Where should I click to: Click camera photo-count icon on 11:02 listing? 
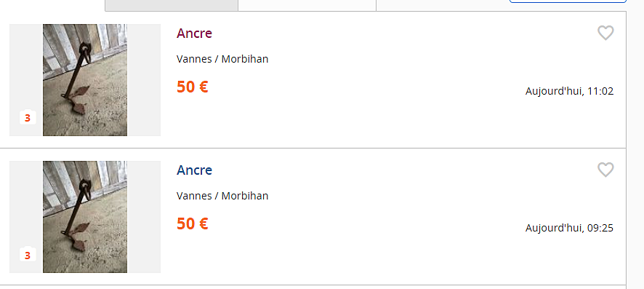(28, 118)
